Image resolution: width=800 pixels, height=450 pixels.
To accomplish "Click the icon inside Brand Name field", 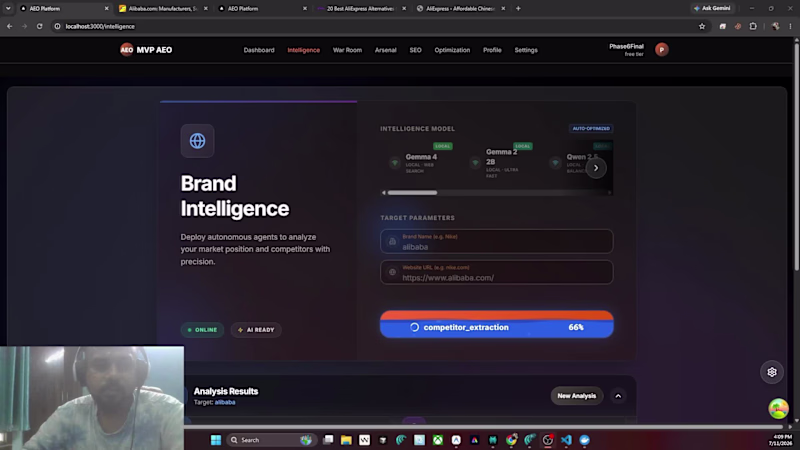I will [392, 241].
